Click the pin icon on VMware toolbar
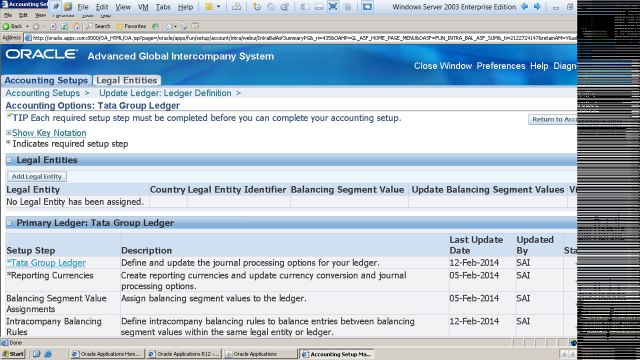640x360 pixels. [x=56, y=7]
